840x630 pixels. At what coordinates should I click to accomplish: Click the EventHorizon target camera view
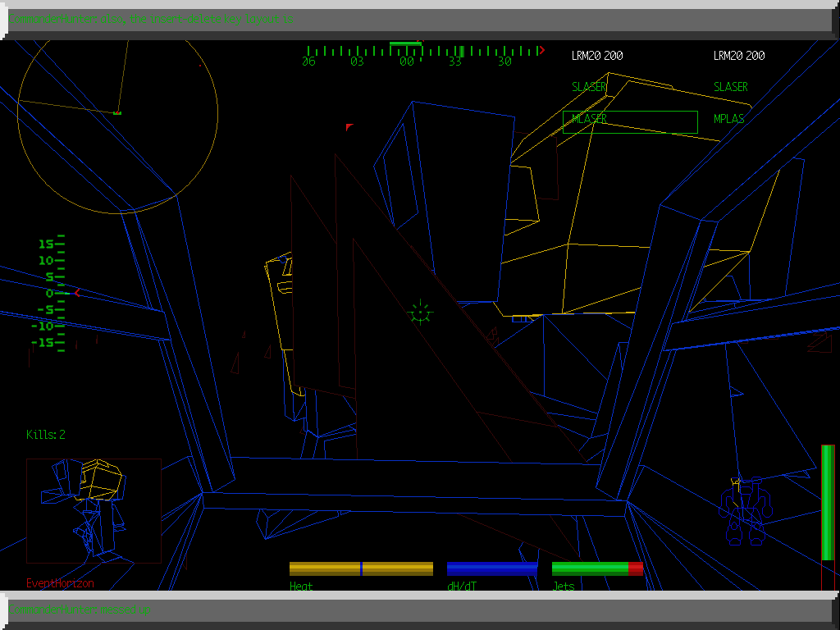tap(94, 510)
